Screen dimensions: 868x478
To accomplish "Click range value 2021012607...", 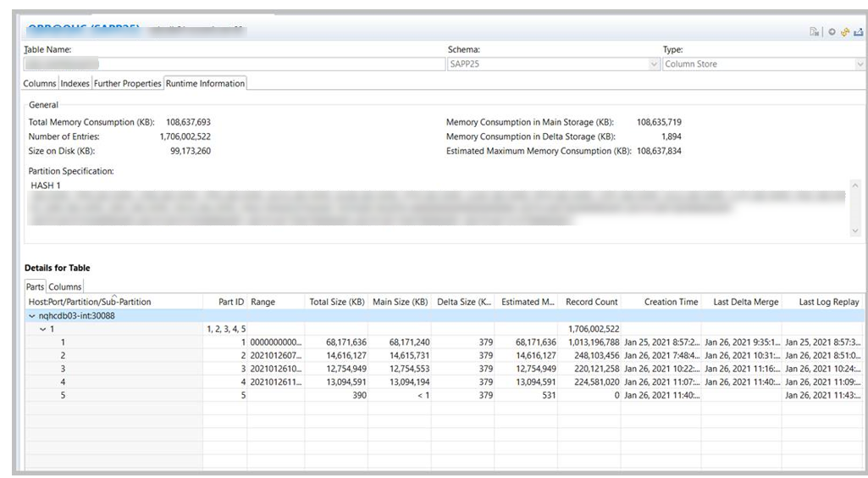I will (276, 356).
